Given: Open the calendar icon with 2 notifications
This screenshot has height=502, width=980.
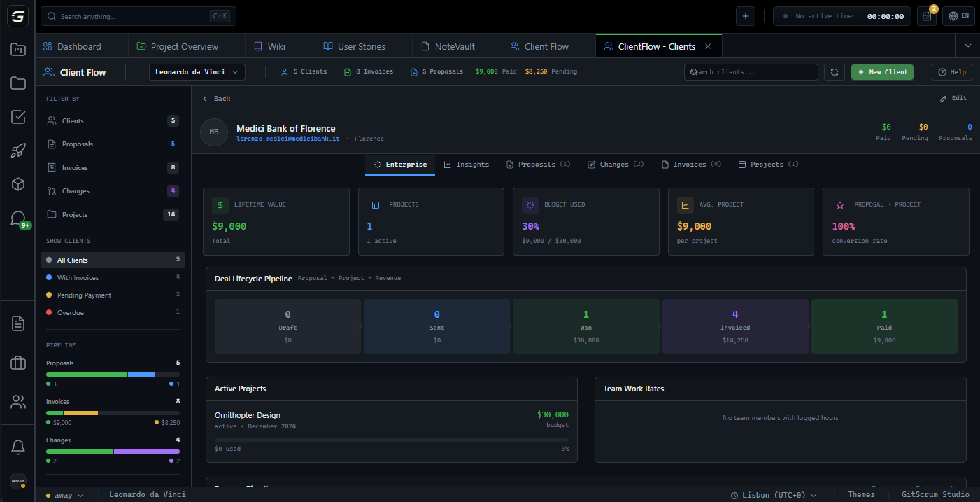Looking at the screenshot, I should [926, 15].
